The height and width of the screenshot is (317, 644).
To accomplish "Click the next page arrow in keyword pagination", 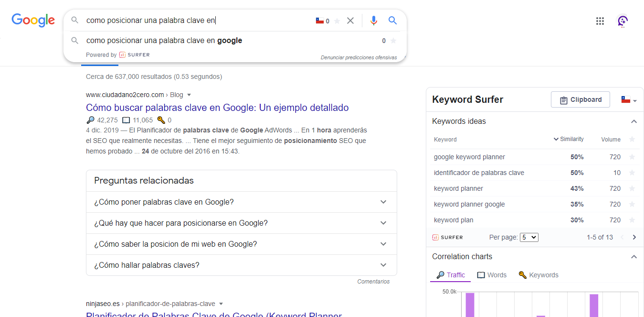I will pos(634,237).
